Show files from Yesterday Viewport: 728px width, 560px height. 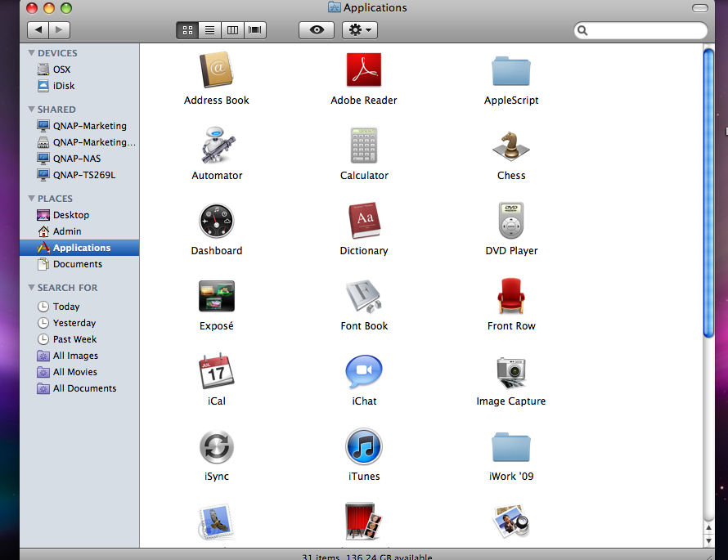(x=79, y=323)
